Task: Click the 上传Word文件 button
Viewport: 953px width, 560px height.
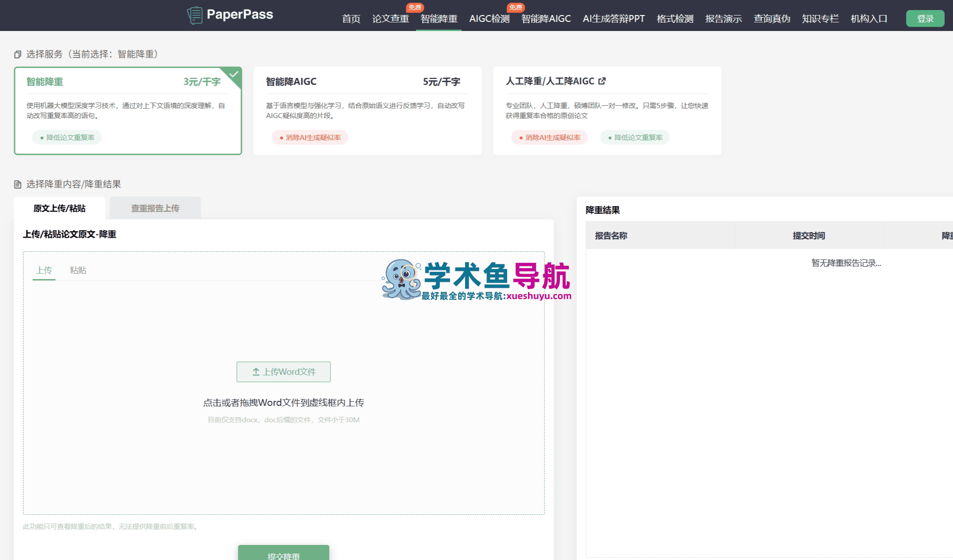Action: 283,372
